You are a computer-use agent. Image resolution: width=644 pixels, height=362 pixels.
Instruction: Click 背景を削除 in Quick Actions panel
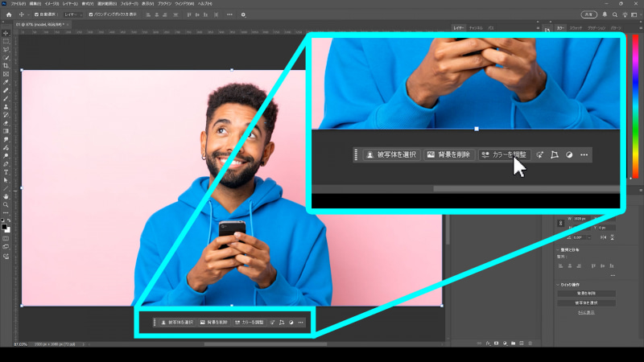pyautogui.click(x=586, y=294)
